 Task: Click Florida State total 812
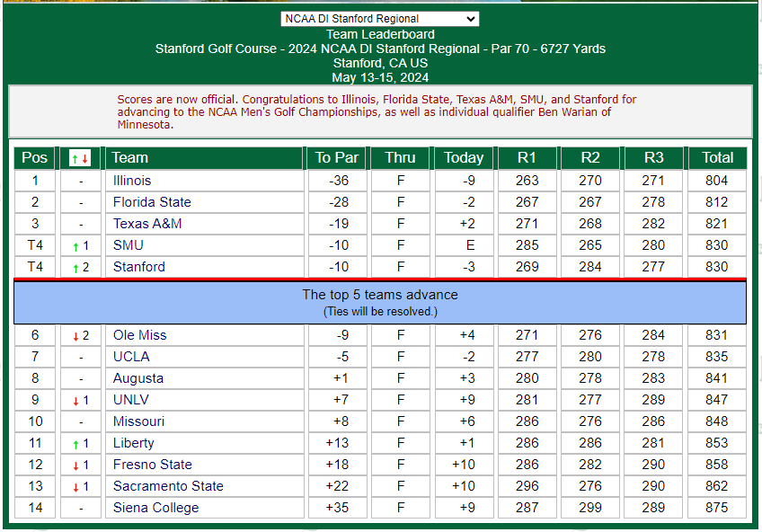coord(717,202)
